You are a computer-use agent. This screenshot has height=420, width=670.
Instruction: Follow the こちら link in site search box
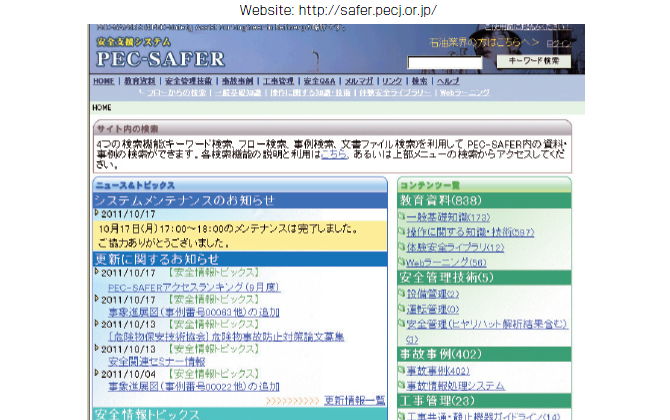coord(334,154)
